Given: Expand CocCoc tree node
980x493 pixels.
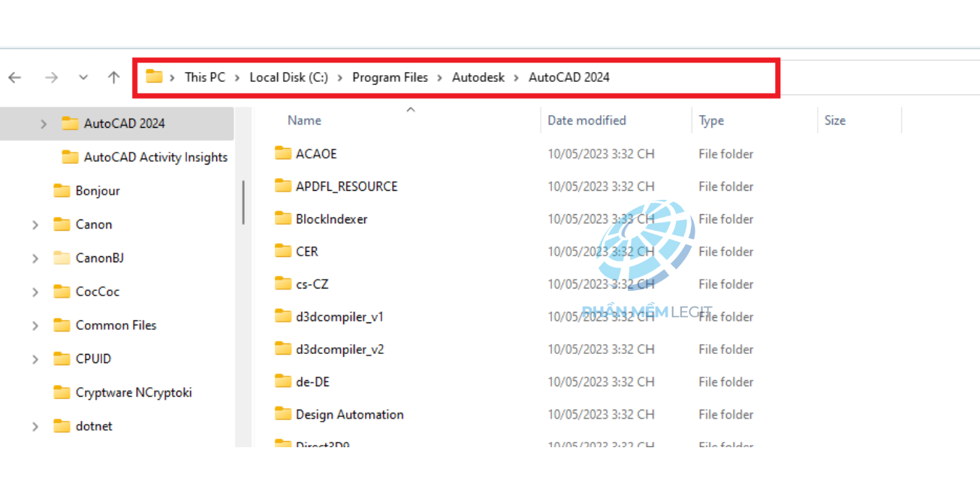Looking at the screenshot, I should tap(35, 292).
